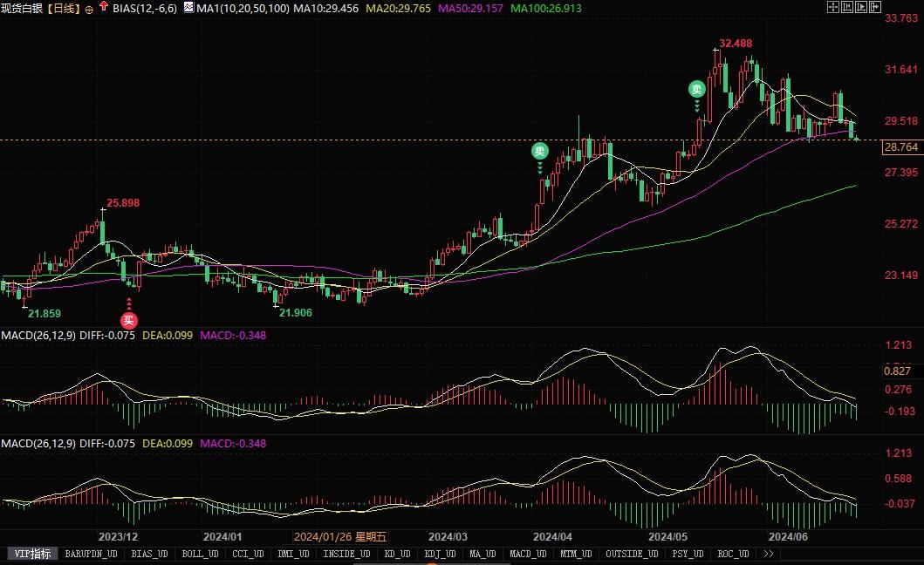Open the BIAS(12,-6,6) indicator settings

click(145, 9)
